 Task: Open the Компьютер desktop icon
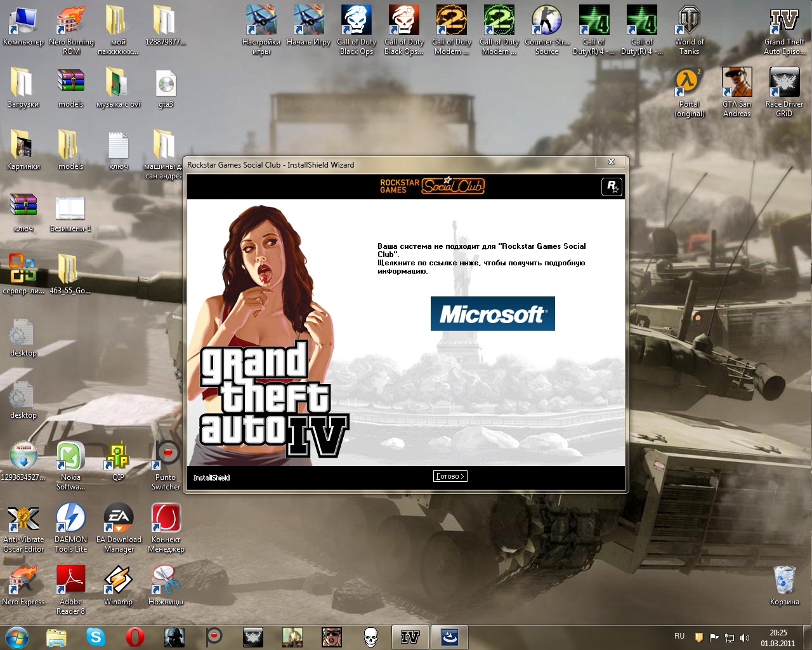coord(23,27)
